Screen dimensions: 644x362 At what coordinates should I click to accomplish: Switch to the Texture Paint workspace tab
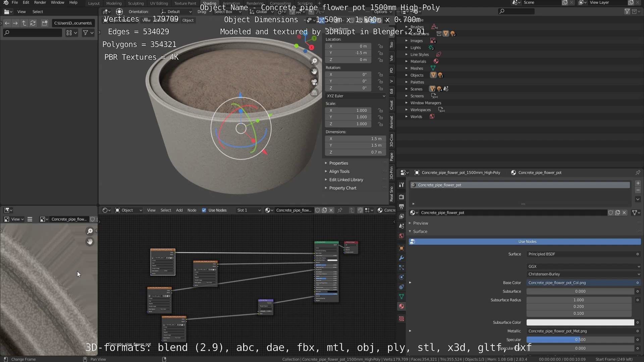tap(185, 3)
